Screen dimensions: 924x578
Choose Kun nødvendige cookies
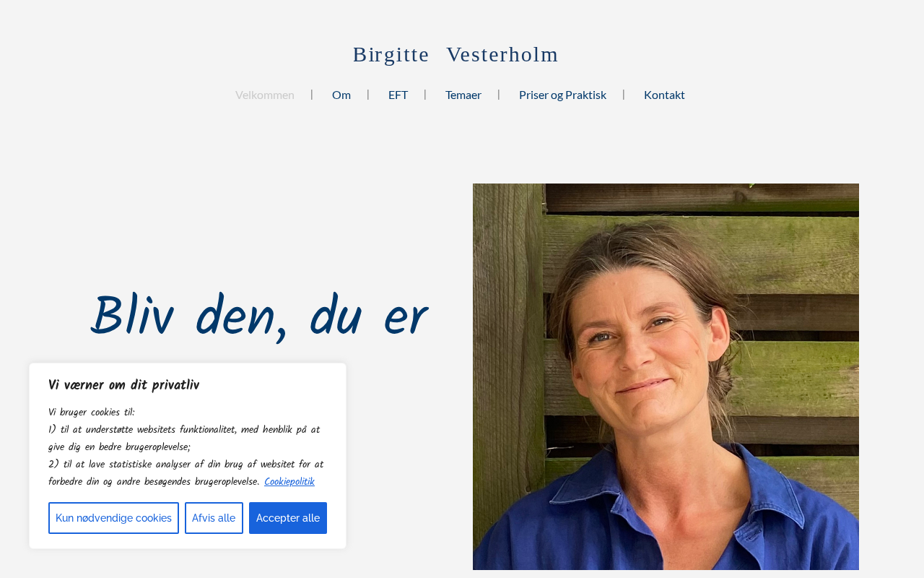(113, 518)
